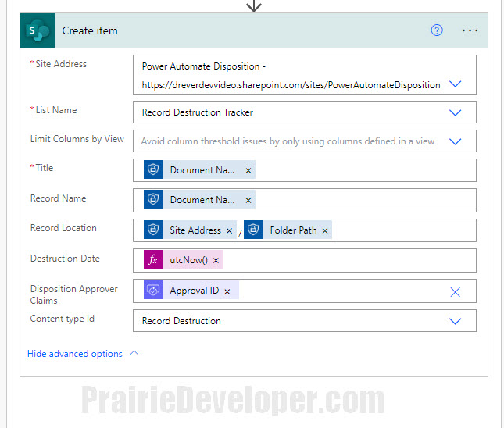Expand the List Name dropdown
Image resolution: width=504 pixels, height=428 pixels.
coord(455,112)
